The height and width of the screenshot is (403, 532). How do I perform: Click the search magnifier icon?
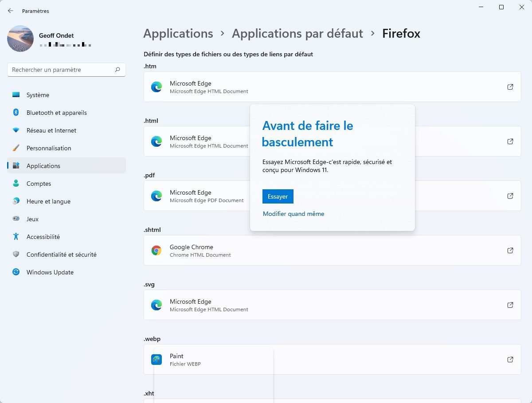click(x=117, y=70)
